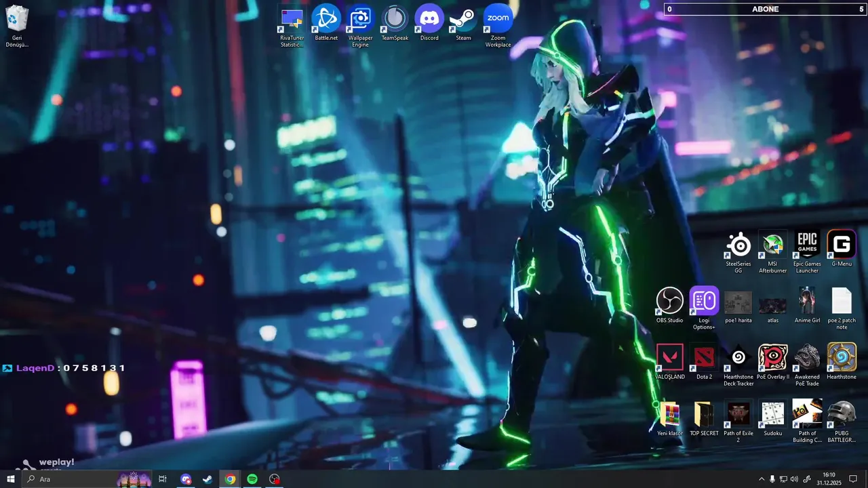
Task: Switch to OBS Studio in the taskbar
Action: (x=275, y=479)
